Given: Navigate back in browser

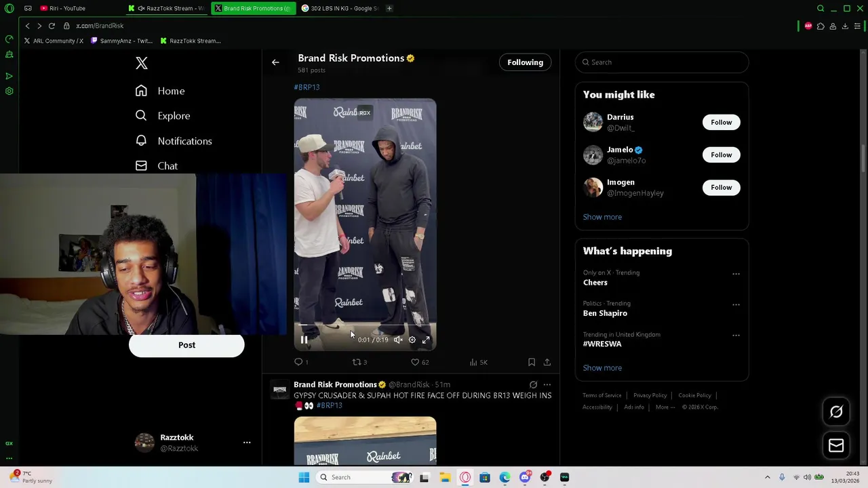Looking at the screenshot, I should [x=27, y=26].
